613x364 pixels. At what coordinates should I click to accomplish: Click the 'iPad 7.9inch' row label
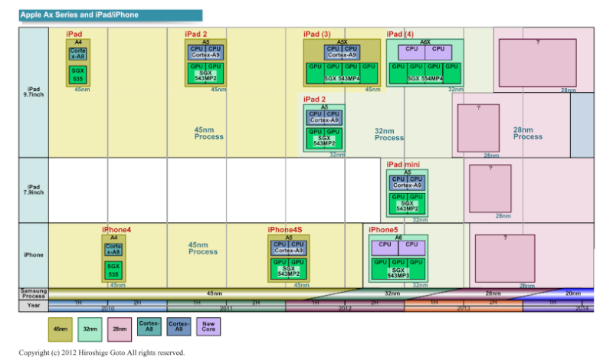pyautogui.click(x=34, y=189)
